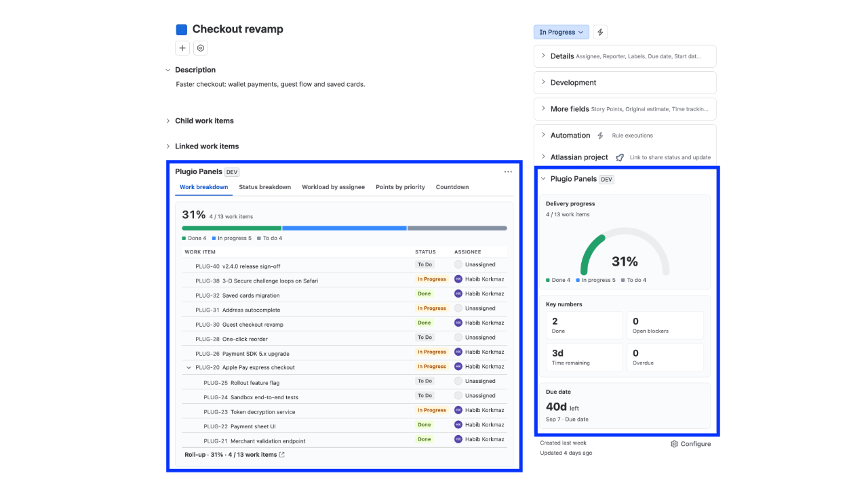Open the In Progress status dropdown
Viewport: 868px width, 488px height.
point(561,32)
